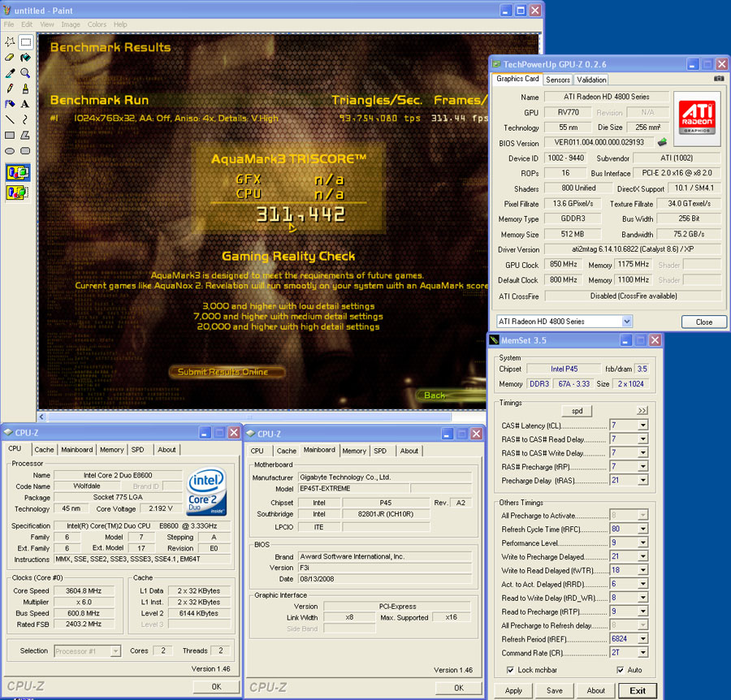Click the left scroll arrow in Paint
The height and width of the screenshot is (700, 731).
pos(42,417)
